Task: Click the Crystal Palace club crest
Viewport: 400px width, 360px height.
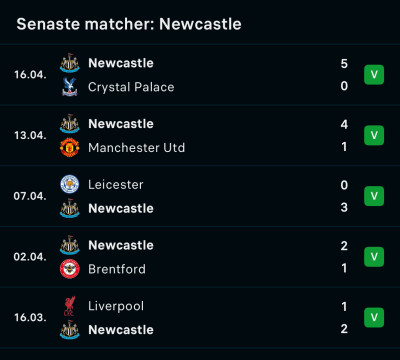Action: pyautogui.click(x=70, y=87)
